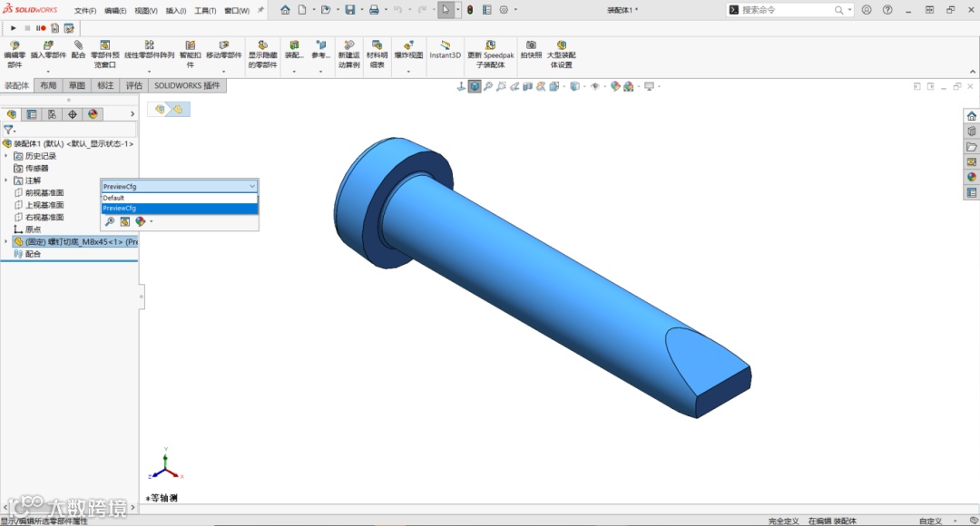Open the 插入(I) insert menu
This screenshot has width=980, height=526.
[176, 11]
